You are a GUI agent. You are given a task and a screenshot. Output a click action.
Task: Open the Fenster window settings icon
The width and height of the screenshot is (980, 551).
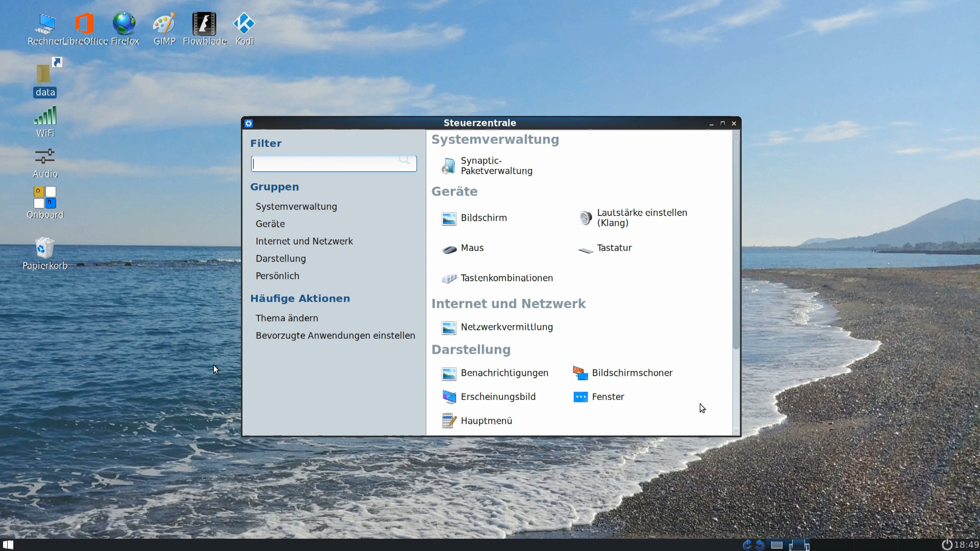tap(580, 397)
